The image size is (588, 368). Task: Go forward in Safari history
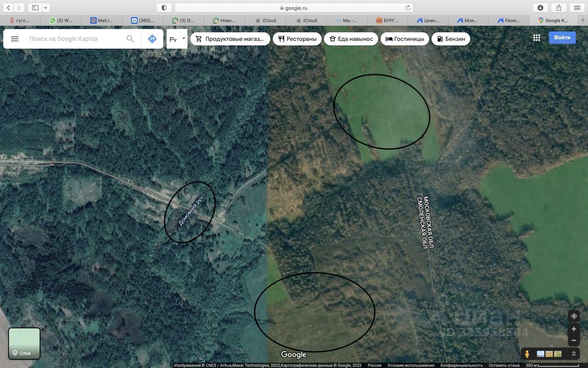coord(19,8)
